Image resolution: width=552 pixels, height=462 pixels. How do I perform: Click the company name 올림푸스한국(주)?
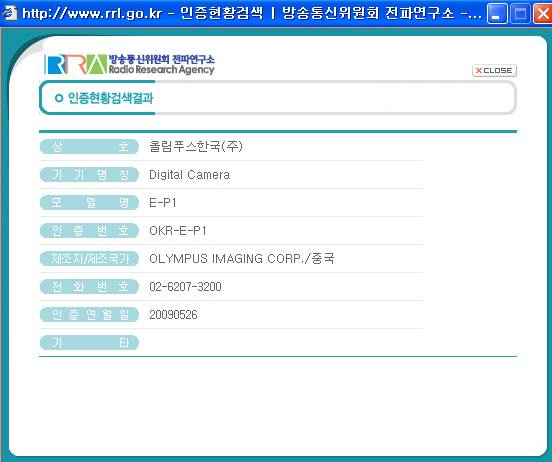(x=196, y=146)
